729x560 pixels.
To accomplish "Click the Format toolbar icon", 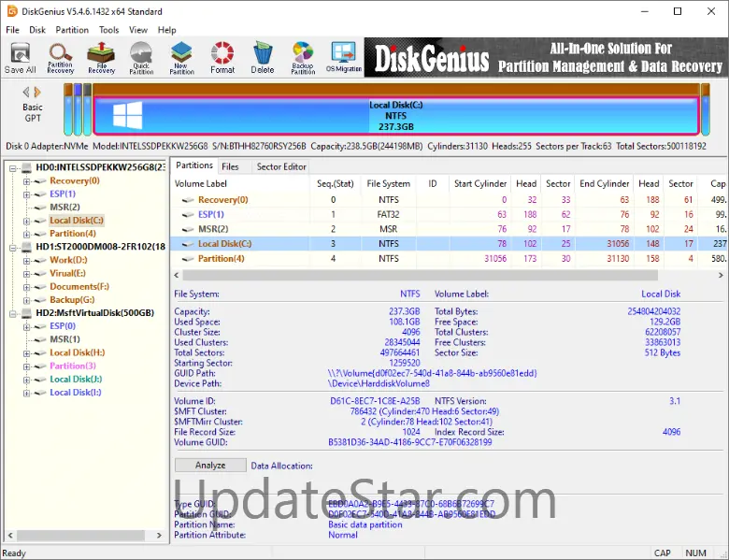I will coord(222,58).
